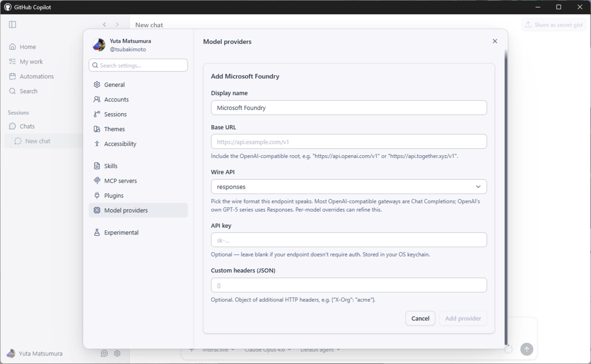The image size is (591, 364).
Task: Go forward with the right chevron
Action: (x=117, y=25)
